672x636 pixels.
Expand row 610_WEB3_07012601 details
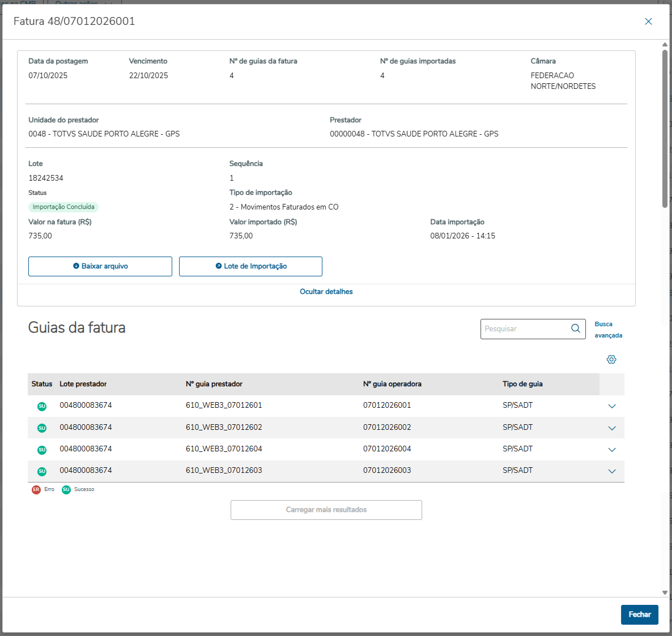(611, 406)
